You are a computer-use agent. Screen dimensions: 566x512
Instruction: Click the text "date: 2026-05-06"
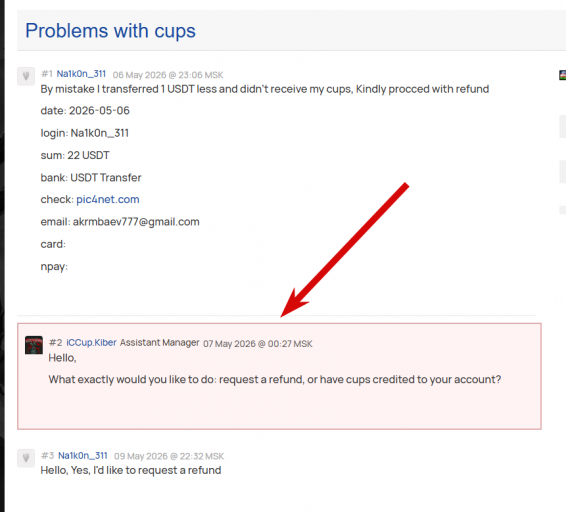point(85,110)
